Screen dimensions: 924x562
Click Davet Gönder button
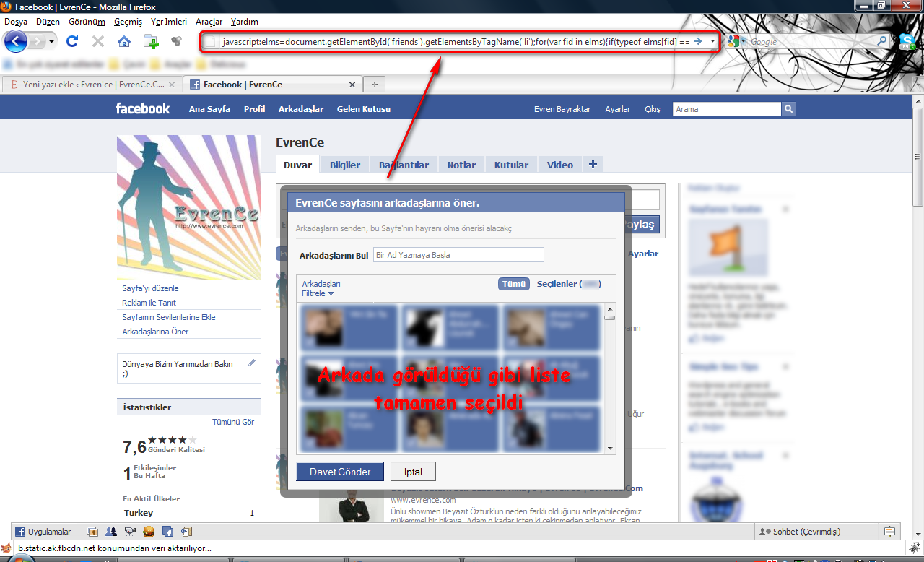click(340, 472)
